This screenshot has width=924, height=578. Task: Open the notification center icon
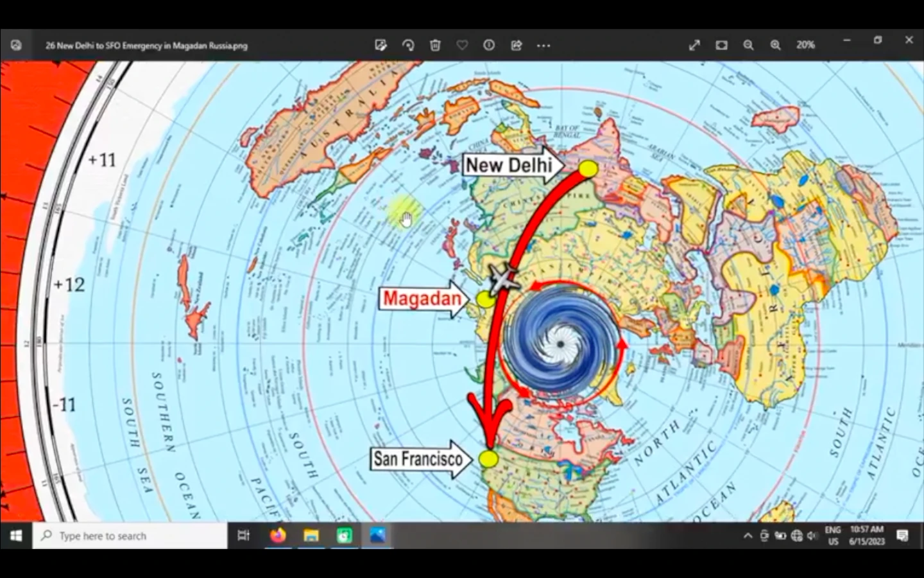click(903, 536)
